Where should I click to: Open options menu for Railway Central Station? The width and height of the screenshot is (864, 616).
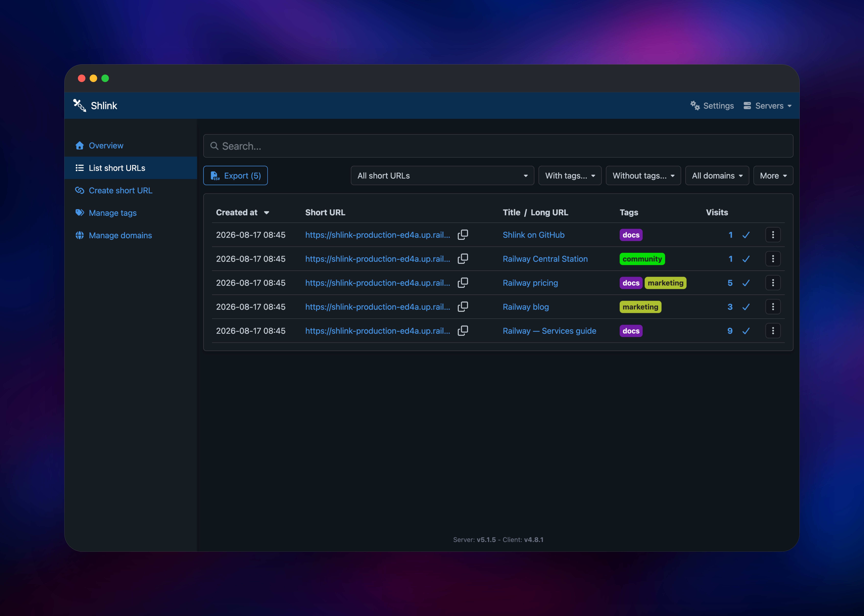773,259
